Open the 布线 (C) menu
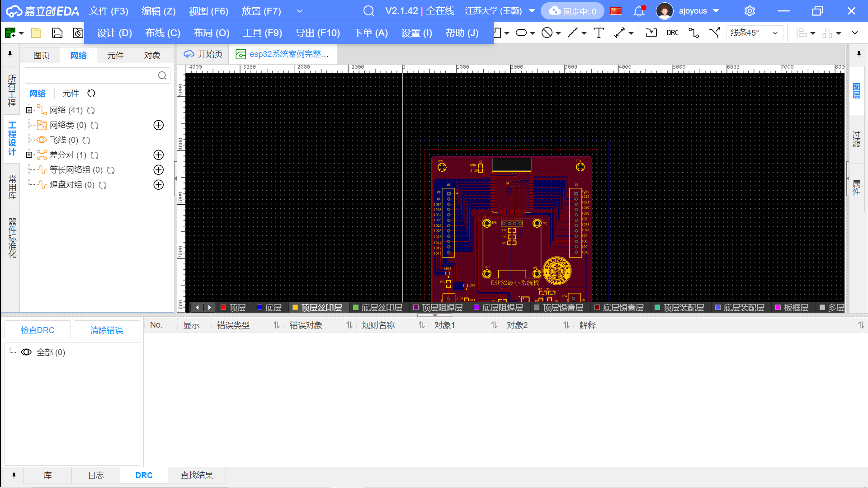This screenshot has width=868, height=488. (163, 33)
